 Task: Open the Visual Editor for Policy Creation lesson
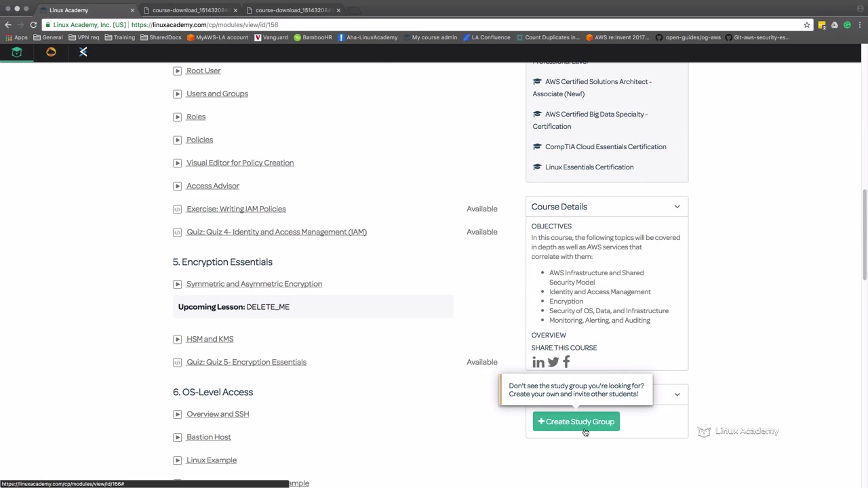pos(240,163)
